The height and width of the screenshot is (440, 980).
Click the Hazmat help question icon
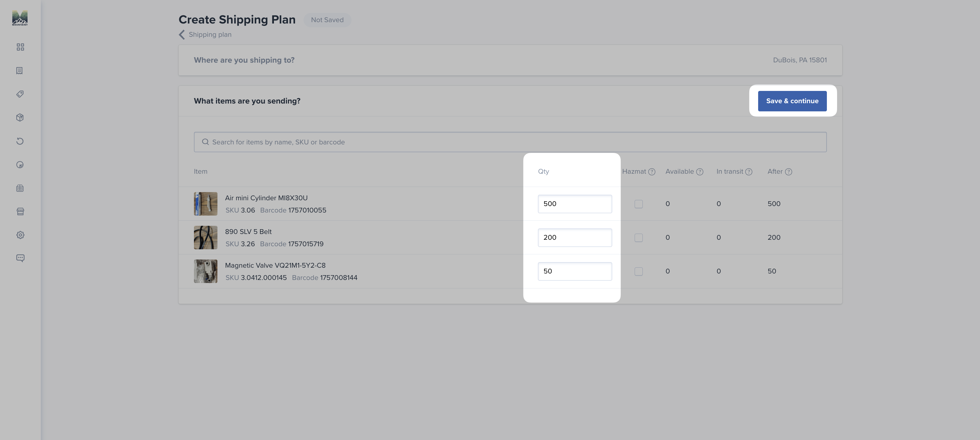pyautogui.click(x=652, y=172)
